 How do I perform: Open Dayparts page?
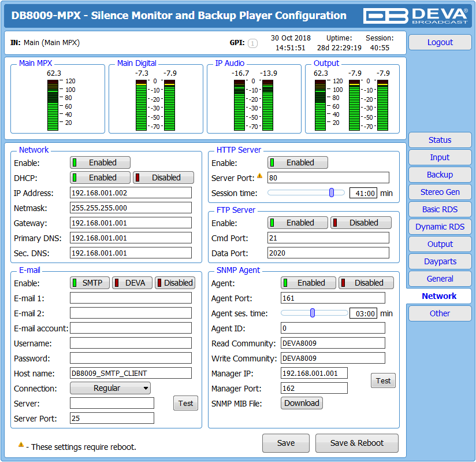[440, 261]
